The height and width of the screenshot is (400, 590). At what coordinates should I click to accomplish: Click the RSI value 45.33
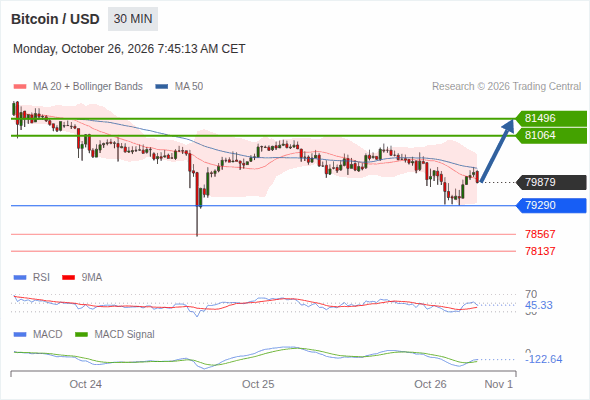click(539, 305)
